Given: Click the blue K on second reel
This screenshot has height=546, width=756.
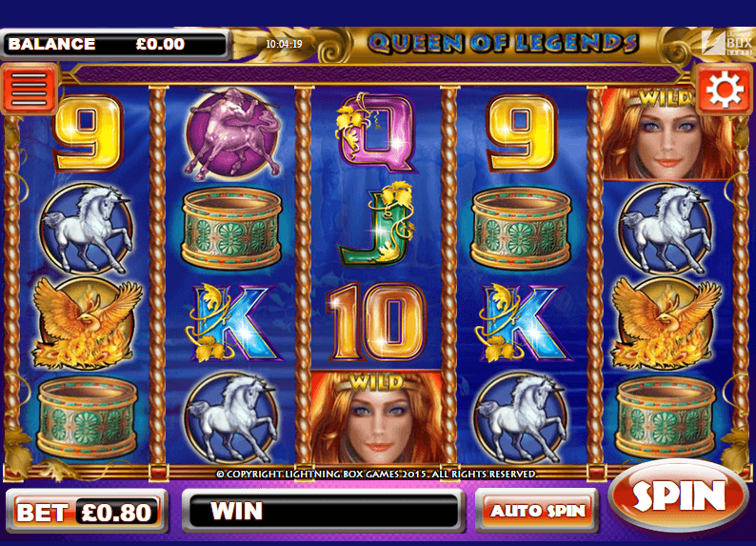Looking at the screenshot, I should 233,322.
